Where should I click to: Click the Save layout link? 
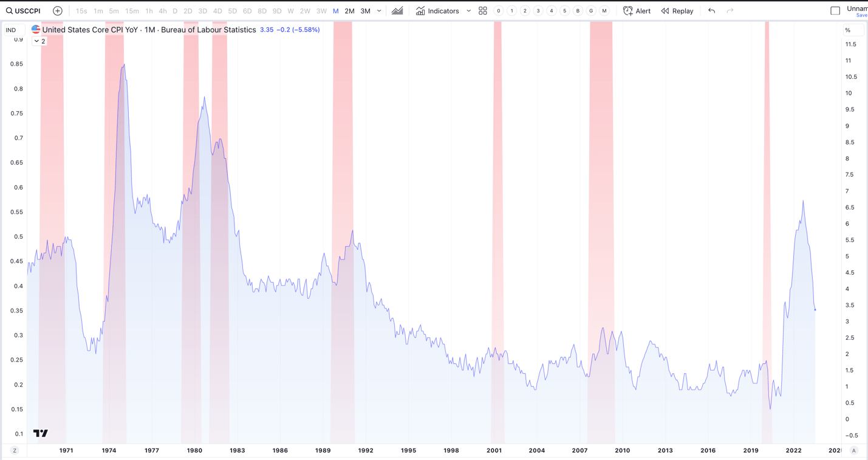click(x=861, y=15)
